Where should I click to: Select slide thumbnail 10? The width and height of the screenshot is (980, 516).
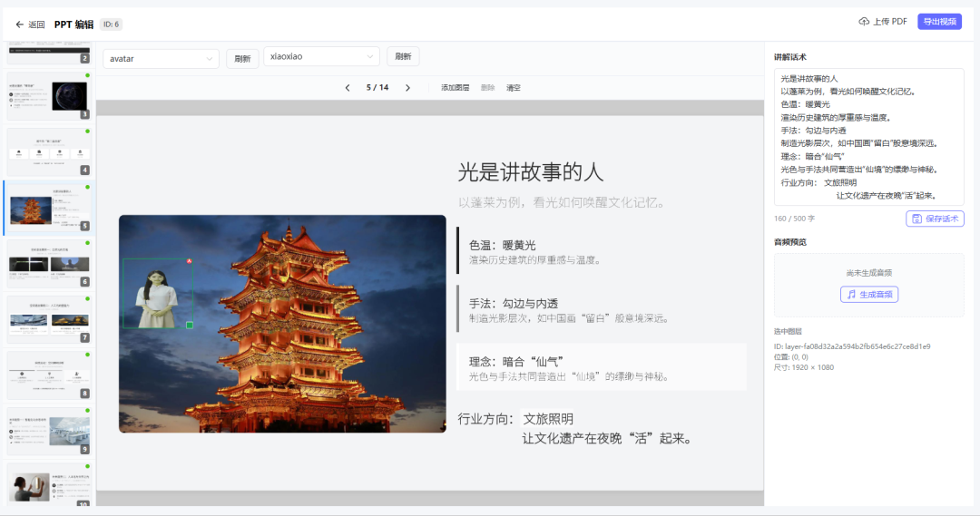49,485
